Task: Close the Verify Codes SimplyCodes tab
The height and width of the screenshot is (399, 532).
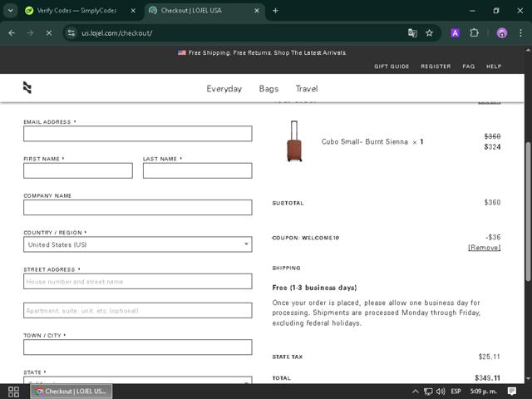Action: (x=133, y=11)
